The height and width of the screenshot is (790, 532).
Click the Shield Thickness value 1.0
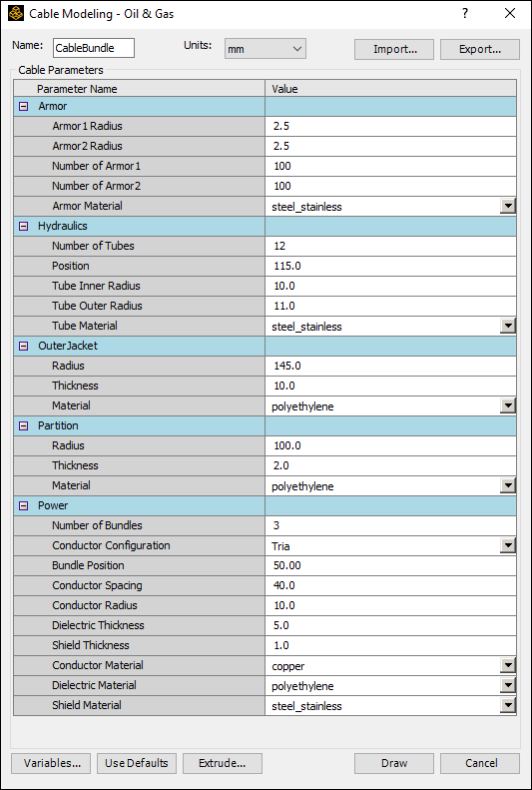coord(390,645)
